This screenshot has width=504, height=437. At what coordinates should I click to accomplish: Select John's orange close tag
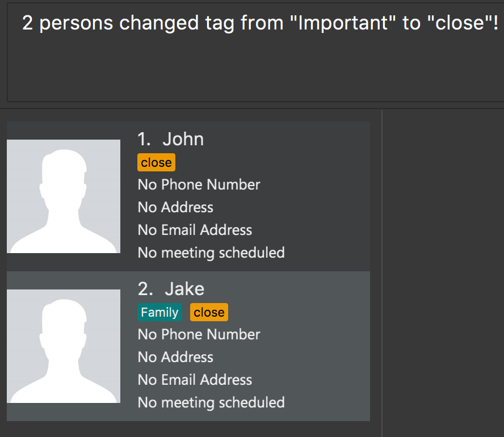pyautogui.click(x=156, y=162)
